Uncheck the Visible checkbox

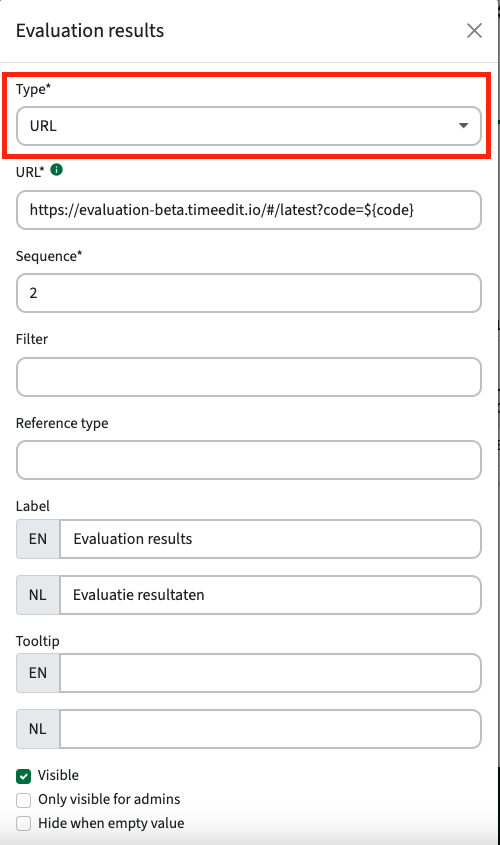24,776
